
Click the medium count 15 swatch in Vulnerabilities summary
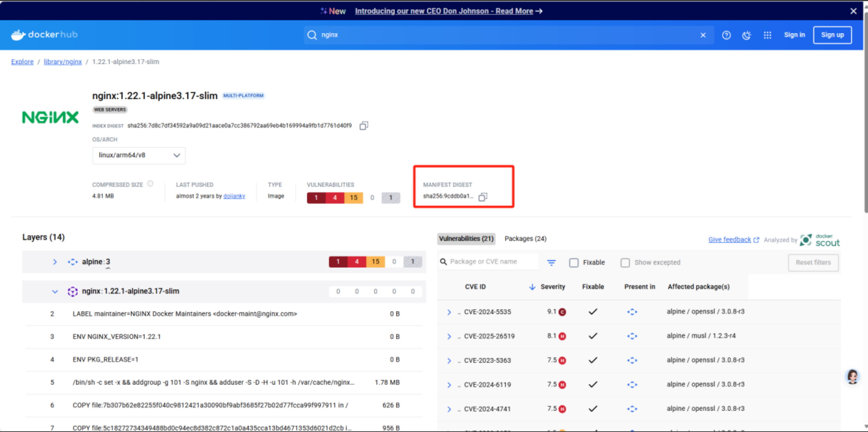[x=354, y=198]
